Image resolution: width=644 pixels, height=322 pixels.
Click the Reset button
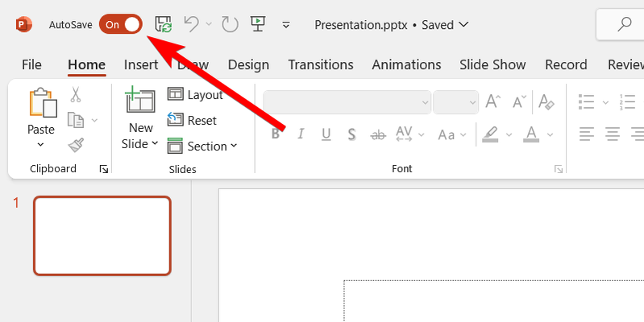[x=192, y=120]
